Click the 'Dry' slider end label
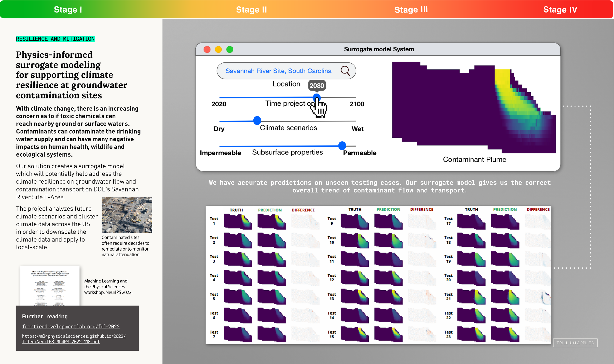 (219, 129)
